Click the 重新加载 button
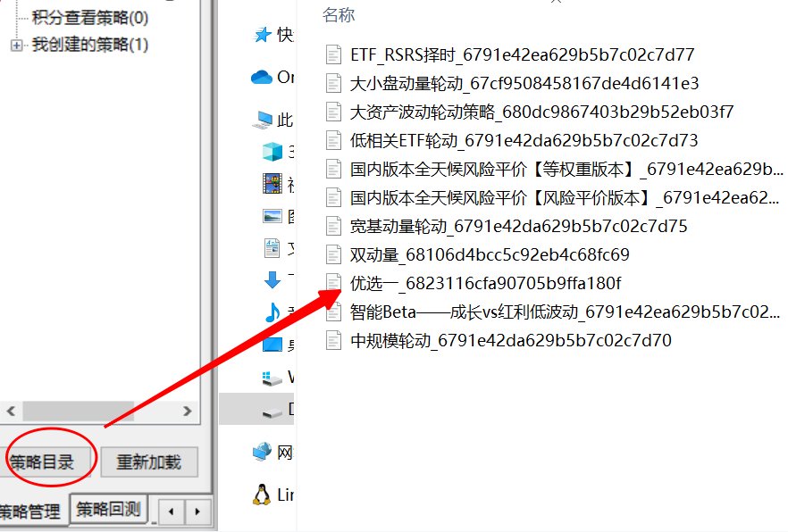Viewport: 788px width, 532px height. tap(149, 461)
